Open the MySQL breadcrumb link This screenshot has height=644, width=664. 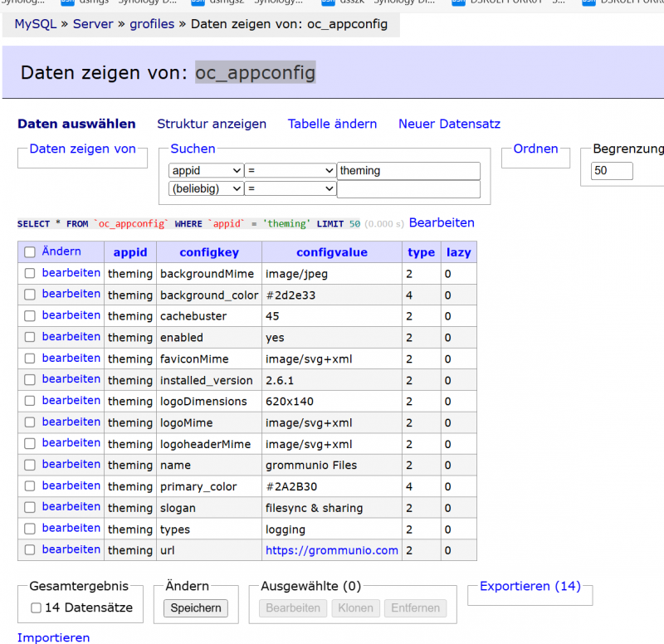tap(35, 24)
